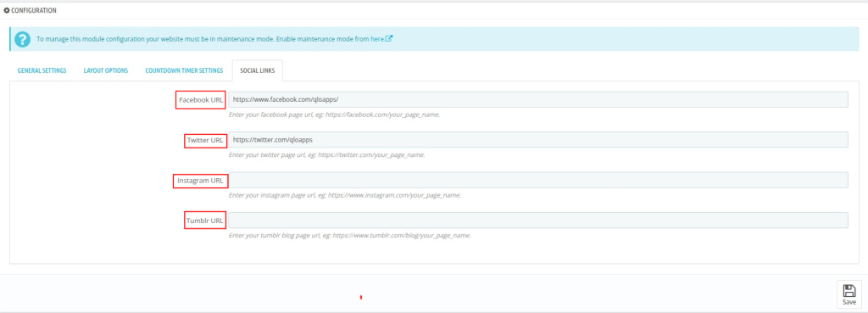Viewport: 868px width, 313px height.
Task: Focus the Facebook URL input field
Action: [538, 100]
